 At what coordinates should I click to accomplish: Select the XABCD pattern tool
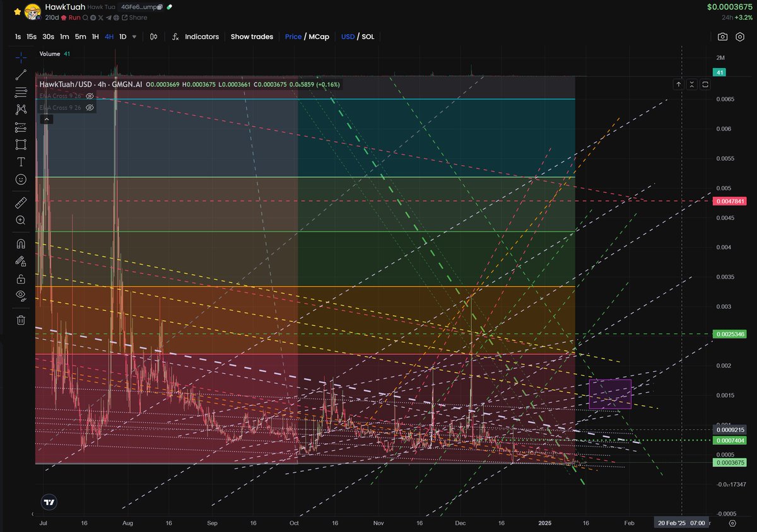click(x=21, y=110)
